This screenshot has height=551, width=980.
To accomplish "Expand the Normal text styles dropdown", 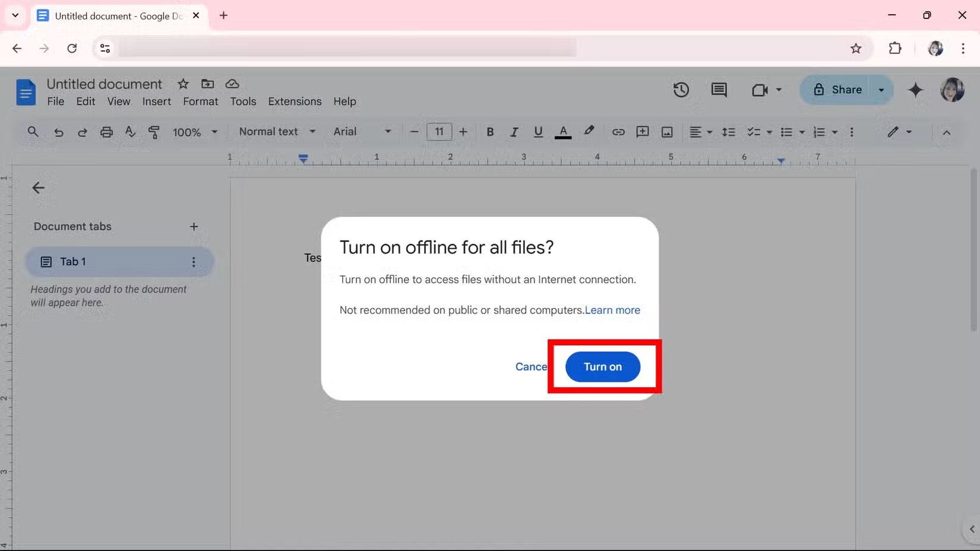I will pyautogui.click(x=276, y=132).
